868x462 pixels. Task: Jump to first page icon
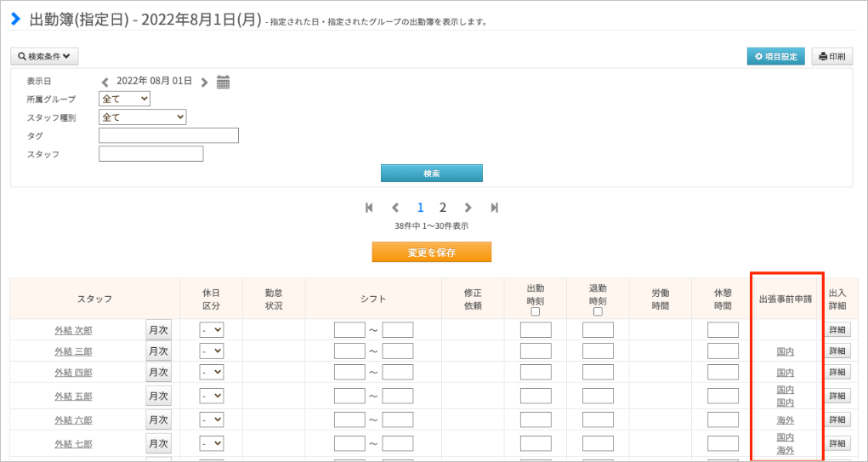click(x=369, y=208)
